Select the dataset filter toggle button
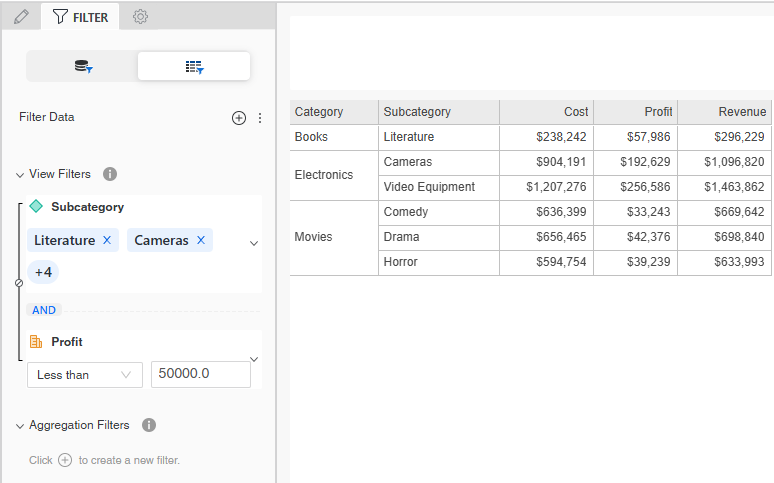 click(x=83, y=67)
